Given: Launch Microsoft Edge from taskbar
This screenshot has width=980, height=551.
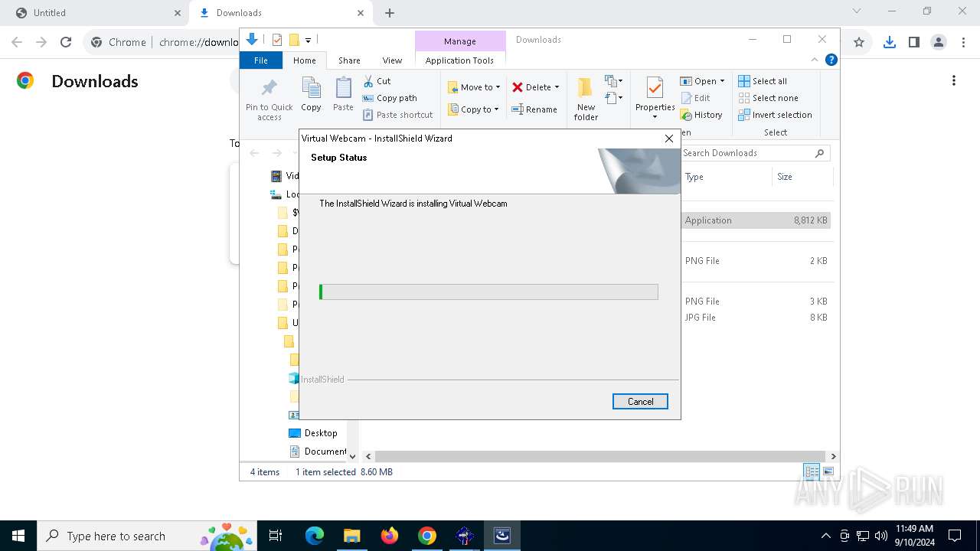Looking at the screenshot, I should click(x=314, y=536).
